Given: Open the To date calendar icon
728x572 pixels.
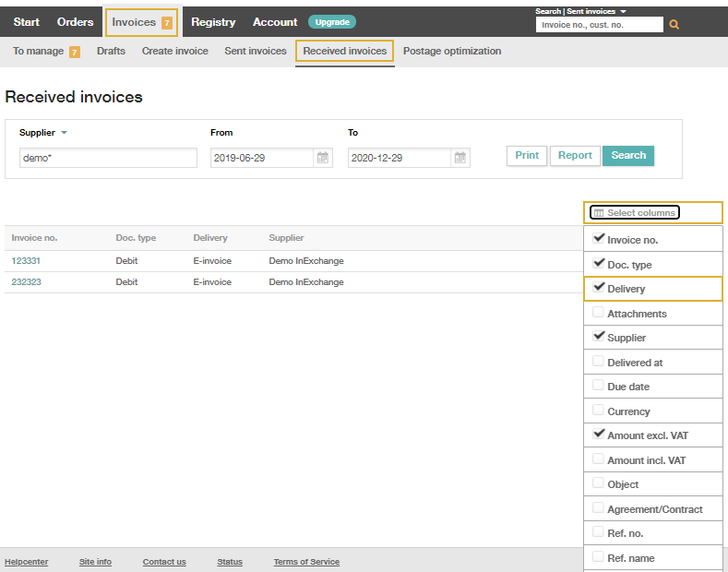Looking at the screenshot, I should 460,158.
